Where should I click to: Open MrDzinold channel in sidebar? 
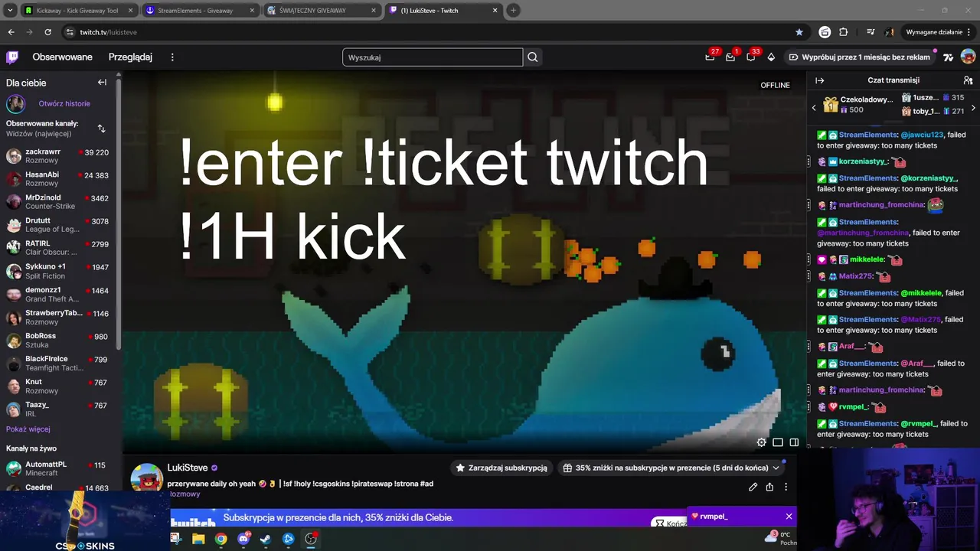pyautogui.click(x=57, y=202)
